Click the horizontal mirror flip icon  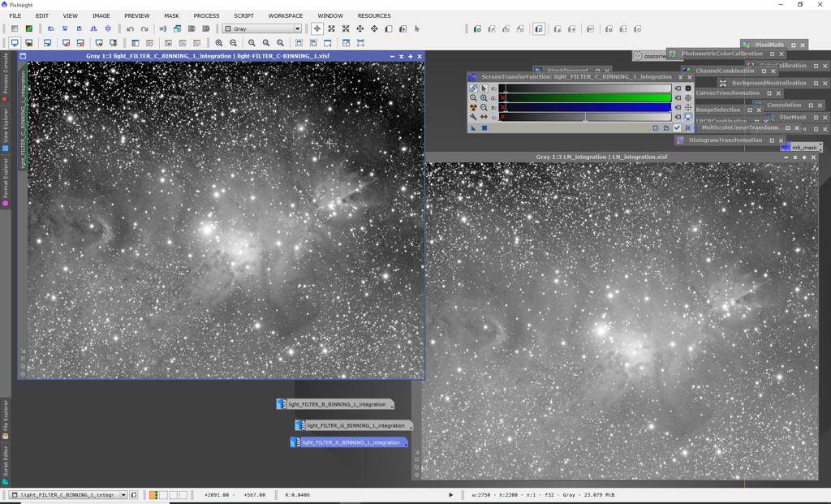pos(93,29)
